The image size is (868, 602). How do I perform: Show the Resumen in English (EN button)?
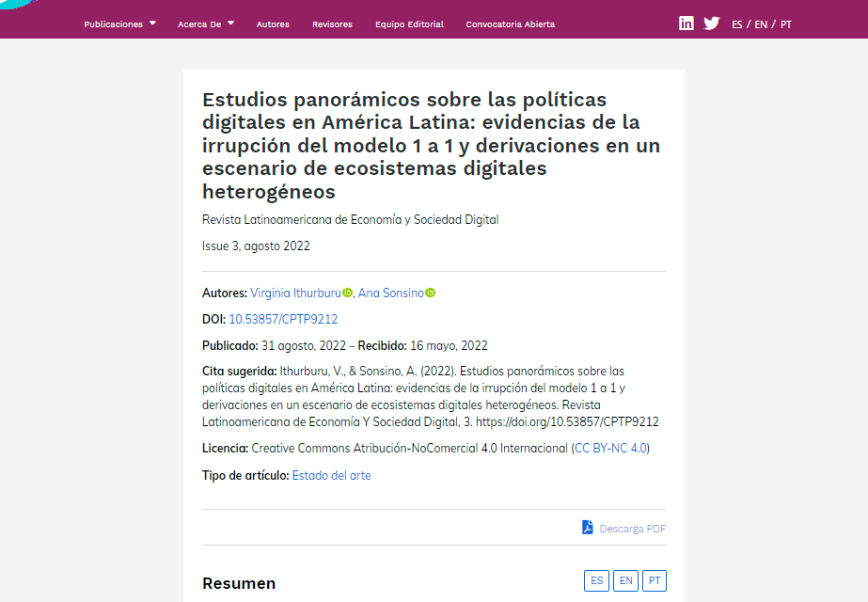(x=625, y=580)
